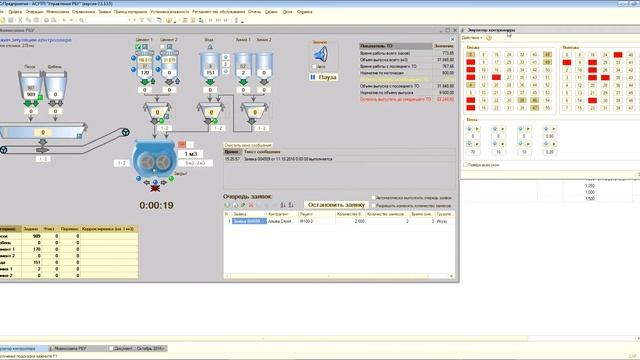
Task: Click the Песок hopper showing 989
Action: 31,87
